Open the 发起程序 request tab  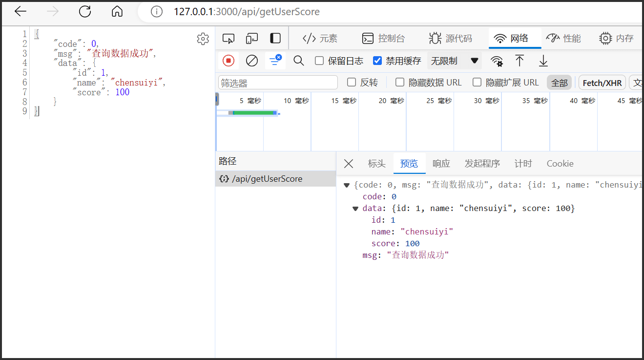(482, 164)
